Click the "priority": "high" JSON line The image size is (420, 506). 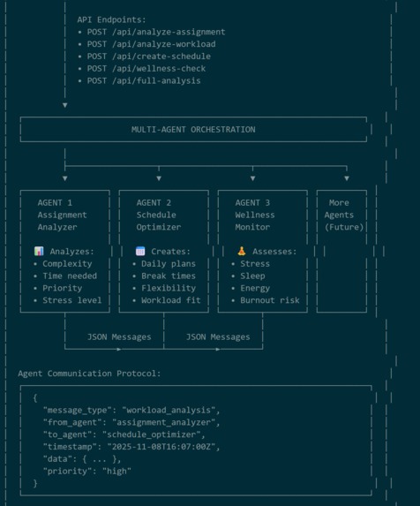coord(87,472)
